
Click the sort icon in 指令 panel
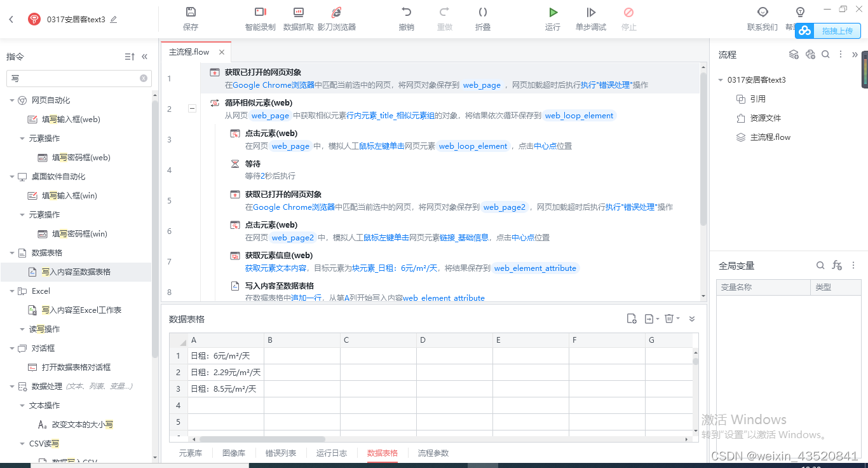pos(130,57)
